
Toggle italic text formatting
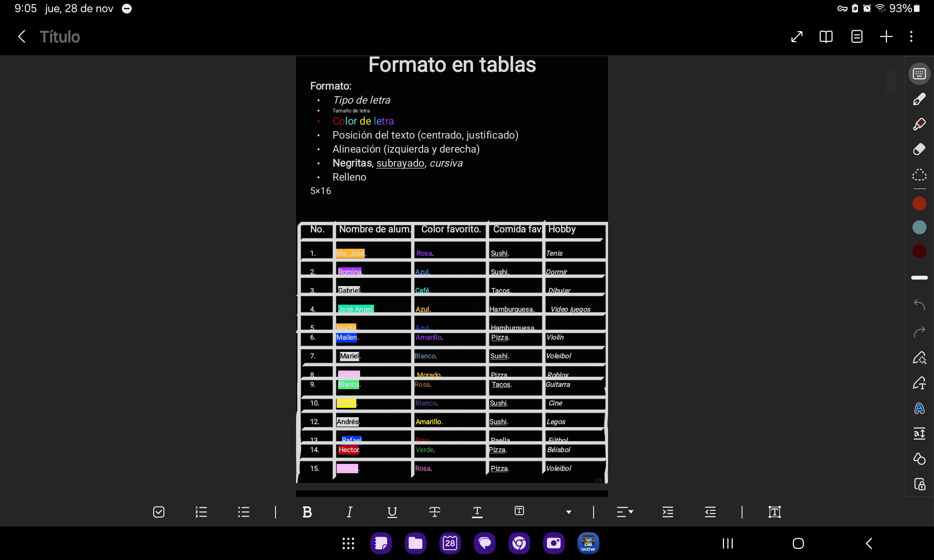[x=349, y=512]
